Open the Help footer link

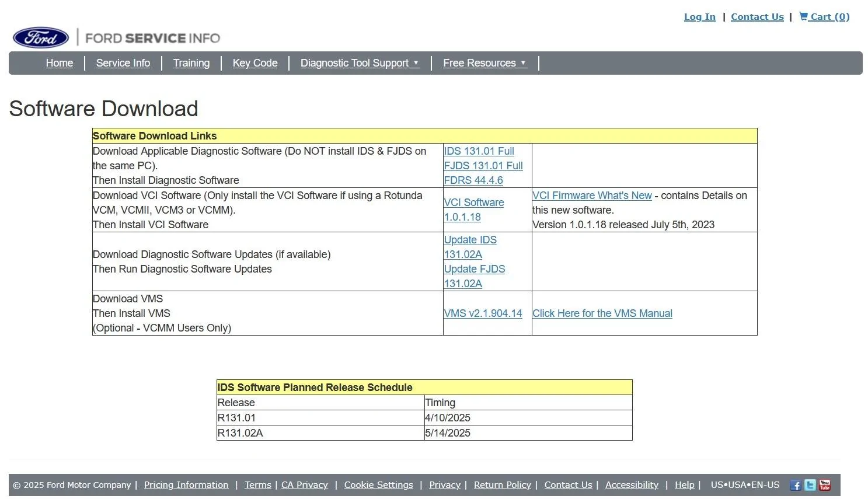click(x=685, y=485)
